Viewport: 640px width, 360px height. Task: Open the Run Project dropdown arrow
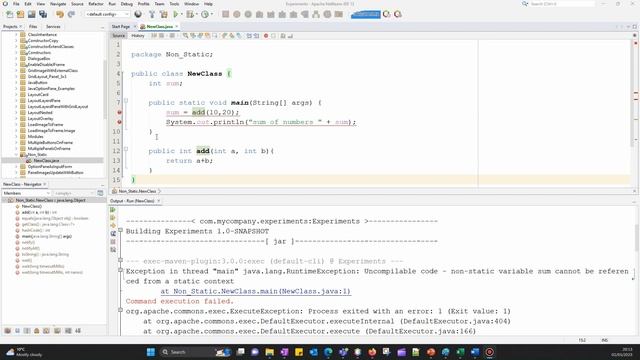tap(182, 14)
